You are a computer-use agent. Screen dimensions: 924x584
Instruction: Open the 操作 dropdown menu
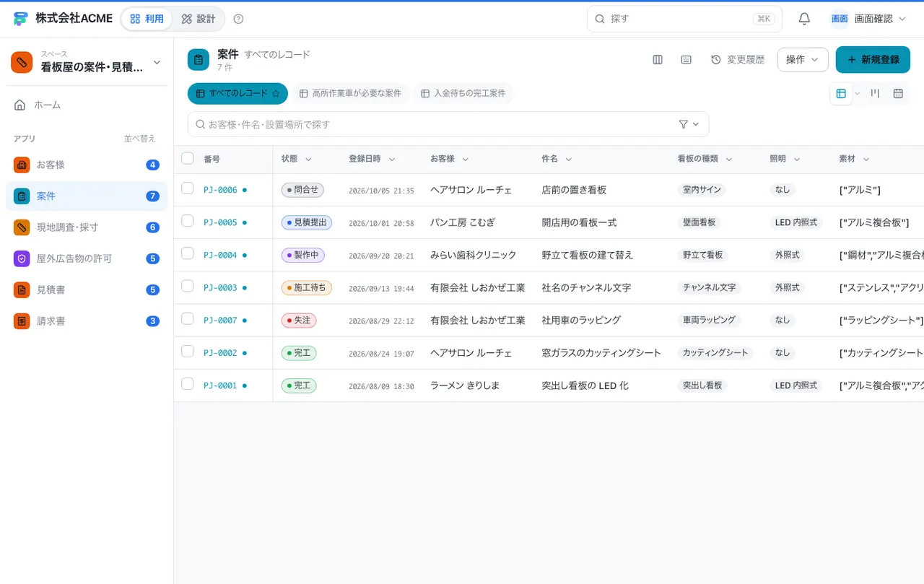[803, 60]
